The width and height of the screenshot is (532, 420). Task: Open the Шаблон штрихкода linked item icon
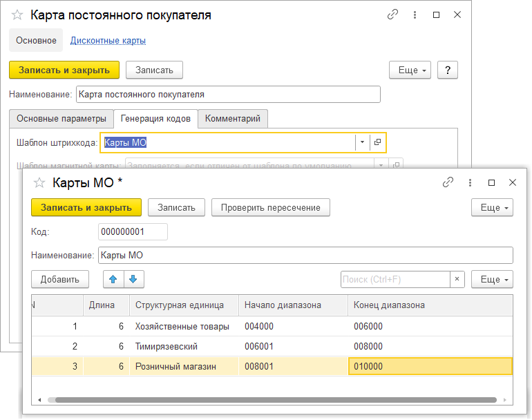377,142
